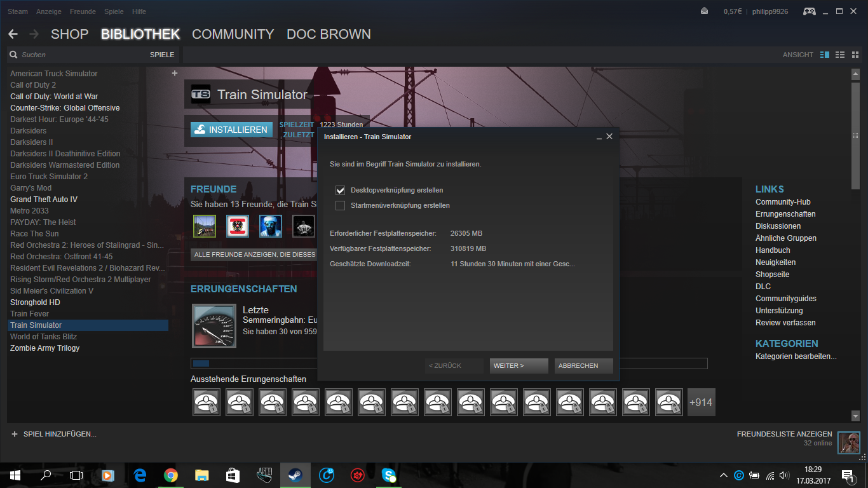The image size is (868, 488).
Task: Open the Anzeige menu
Action: 48,11
